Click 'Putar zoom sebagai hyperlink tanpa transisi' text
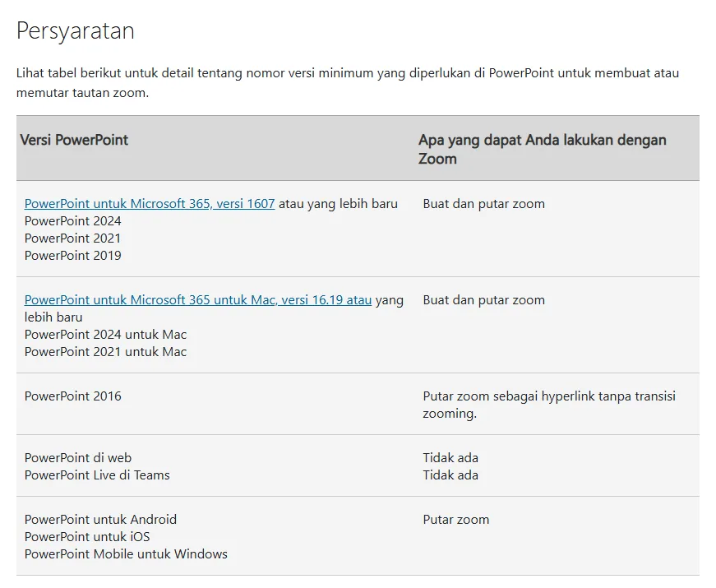Image resolution: width=716 pixels, height=588 pixels. (549, 396)
